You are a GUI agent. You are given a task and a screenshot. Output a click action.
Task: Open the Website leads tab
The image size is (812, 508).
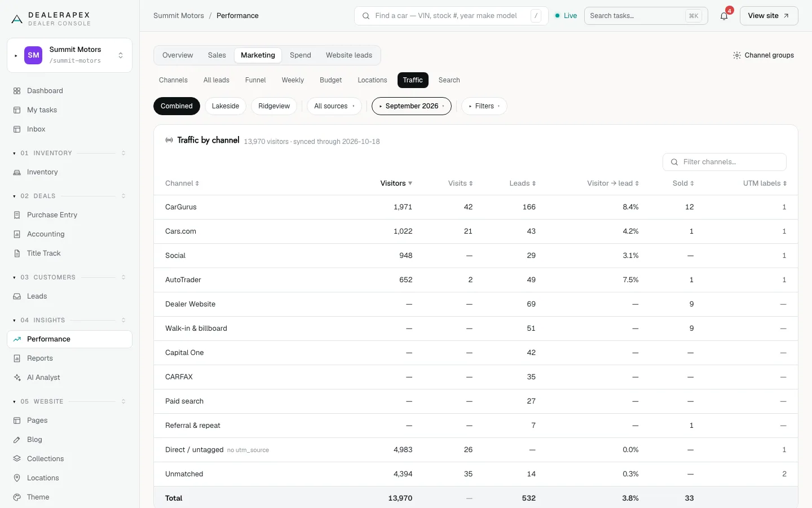(x=349, y=55)
